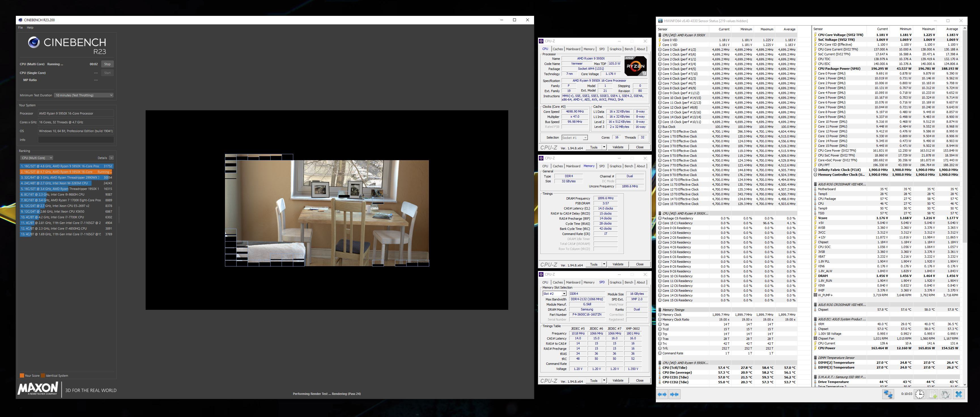Open the Slot #2 memory slot dropdown
This screenshot has width=980, height=417.
(554, 294)
